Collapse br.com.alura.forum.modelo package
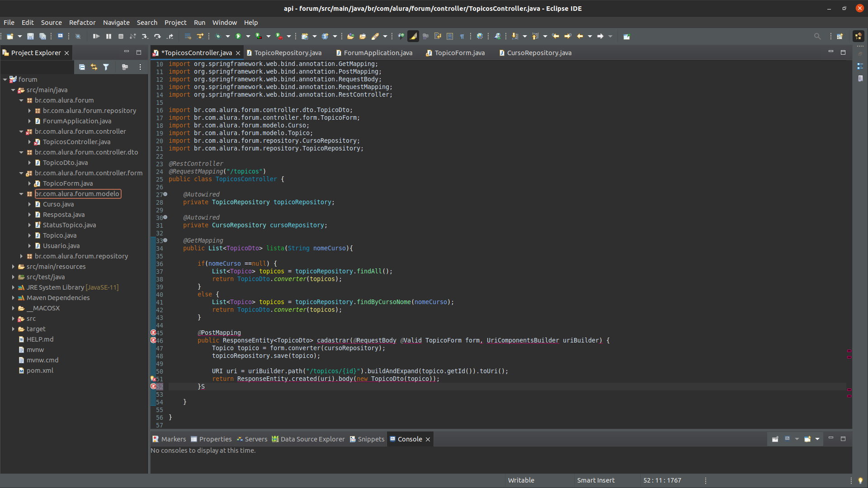The width and height of the screenshot is (868, 488). click(x=21, y=194)
